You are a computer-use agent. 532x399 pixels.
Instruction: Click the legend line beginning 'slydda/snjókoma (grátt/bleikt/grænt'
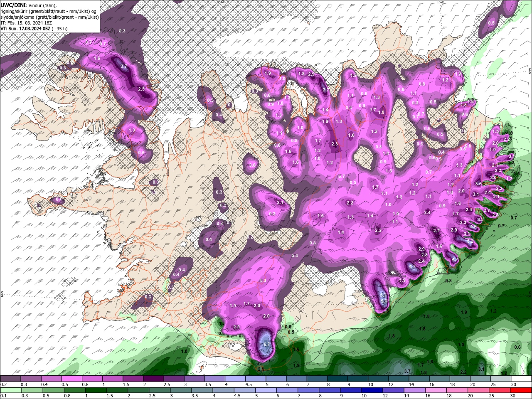(x=49, y=17)
